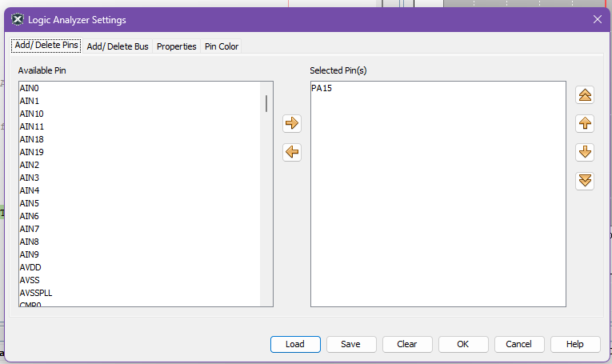Move selected pin to top

pos(585,95)
